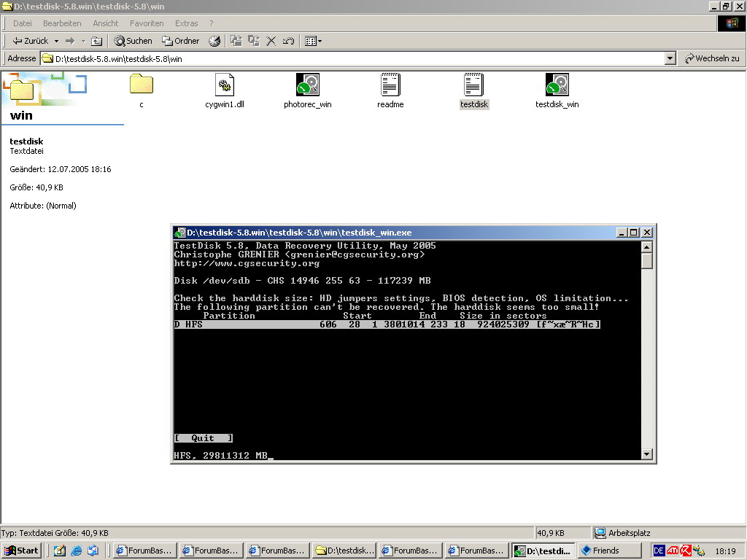Open the Views dropdown in the toolbar
The image size is (747, 560).
coord(313,41)
